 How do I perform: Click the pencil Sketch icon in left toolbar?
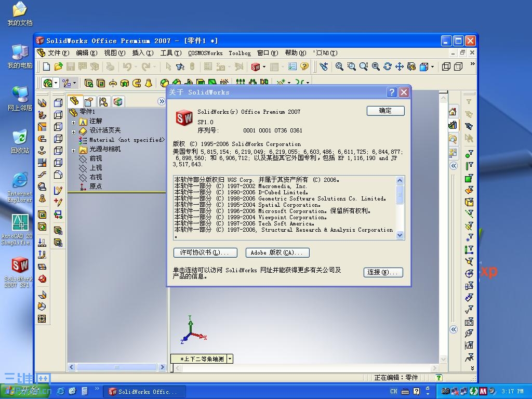click(x=58, y=191)
